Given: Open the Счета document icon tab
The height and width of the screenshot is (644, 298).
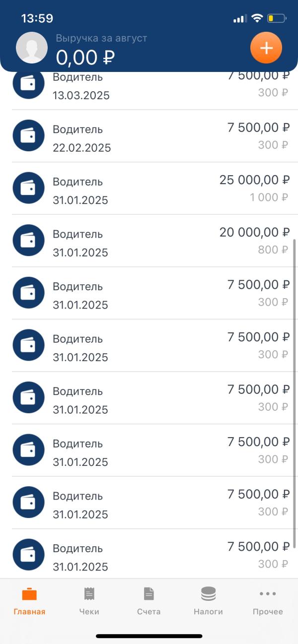Looking at the screenshot, I should point(149,601).
